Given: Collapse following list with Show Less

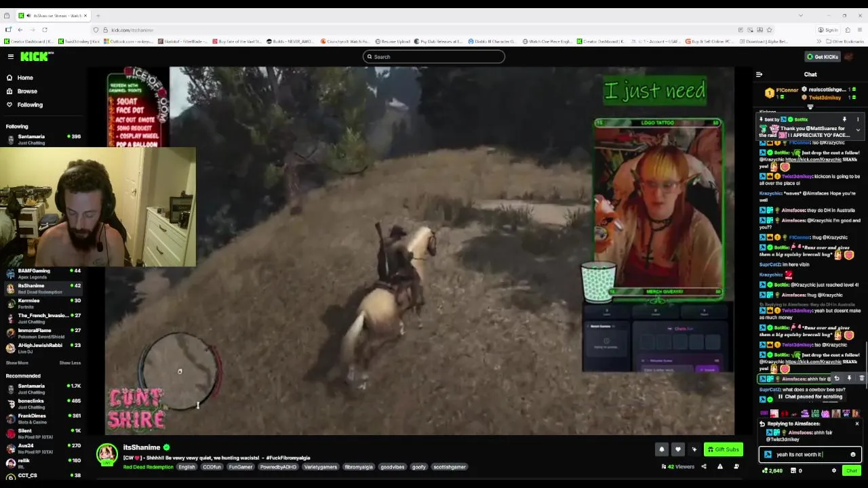Looking at the screenshot, I should point(70,363).
